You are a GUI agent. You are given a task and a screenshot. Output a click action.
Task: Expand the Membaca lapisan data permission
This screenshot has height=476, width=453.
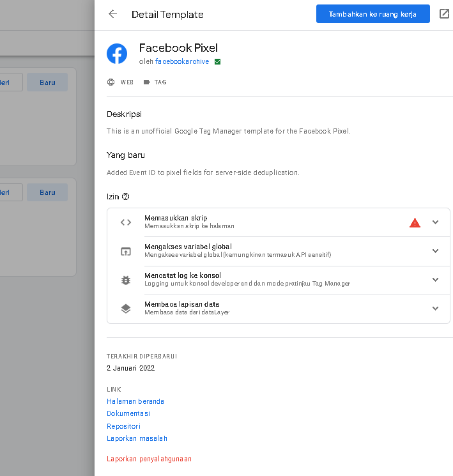tap(435, 309)
